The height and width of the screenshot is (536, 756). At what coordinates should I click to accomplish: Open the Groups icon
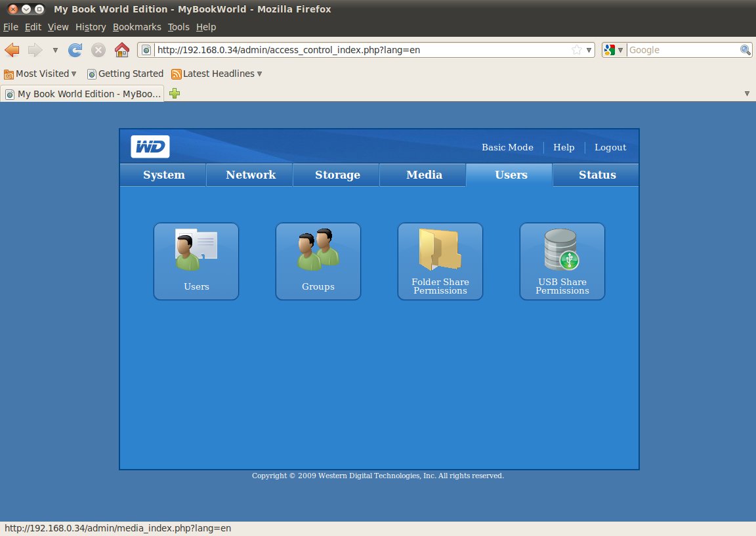(x=318, y=261)
